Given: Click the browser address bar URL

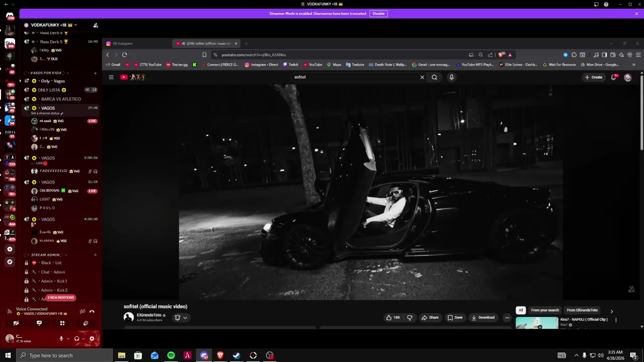Looking at the screenshot, I should pos(254,55).
